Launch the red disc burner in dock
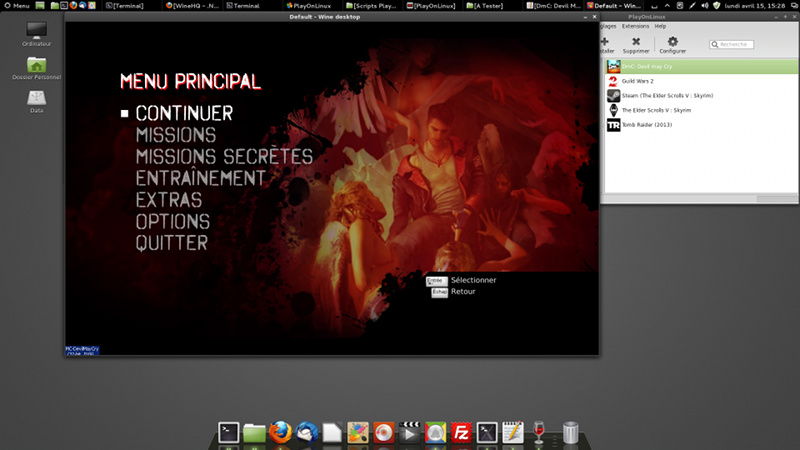 point(384,433)
